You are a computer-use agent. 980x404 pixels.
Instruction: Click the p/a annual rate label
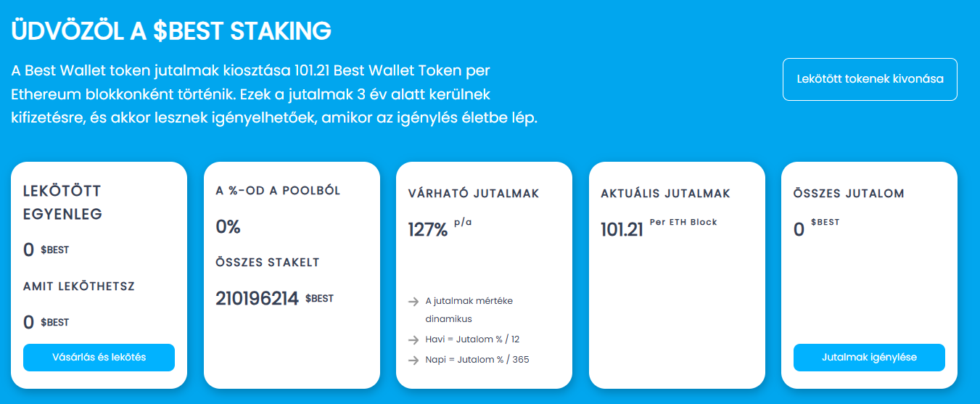point(463,222)
